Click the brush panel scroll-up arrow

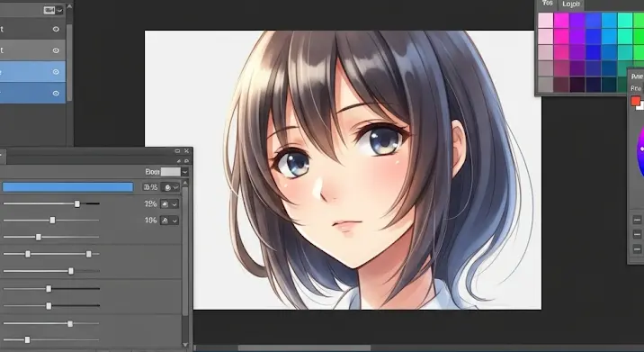pyautogui.click(x=185, y=182)
